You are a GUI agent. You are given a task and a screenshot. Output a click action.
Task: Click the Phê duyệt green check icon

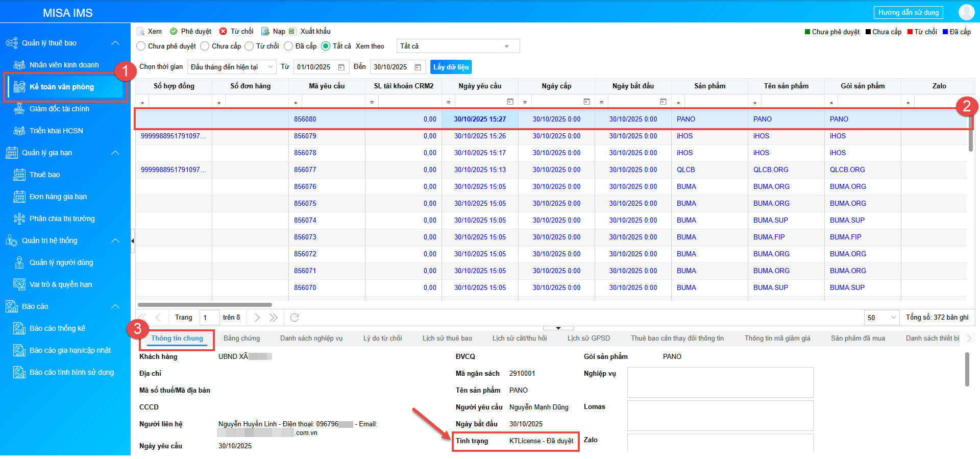click(174, 32)
